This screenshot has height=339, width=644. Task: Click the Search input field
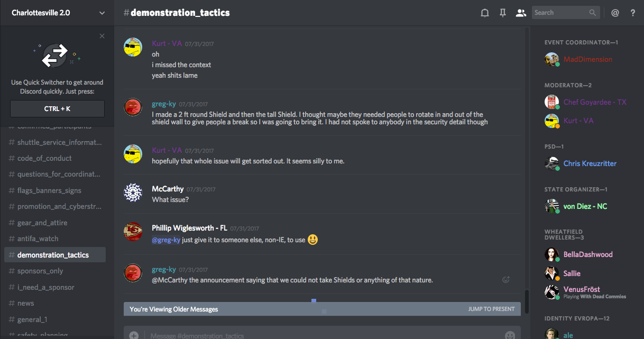pyautogui.click(x=559, y=13)
